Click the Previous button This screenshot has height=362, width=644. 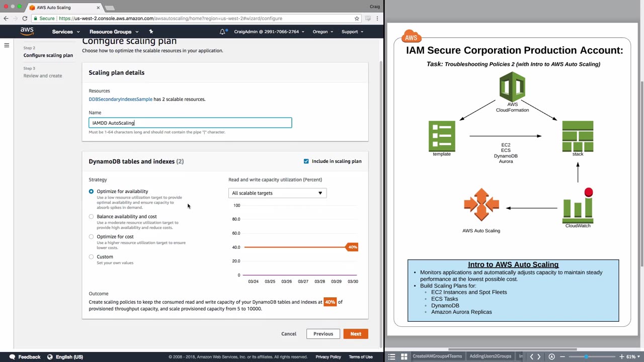point(323,334)
